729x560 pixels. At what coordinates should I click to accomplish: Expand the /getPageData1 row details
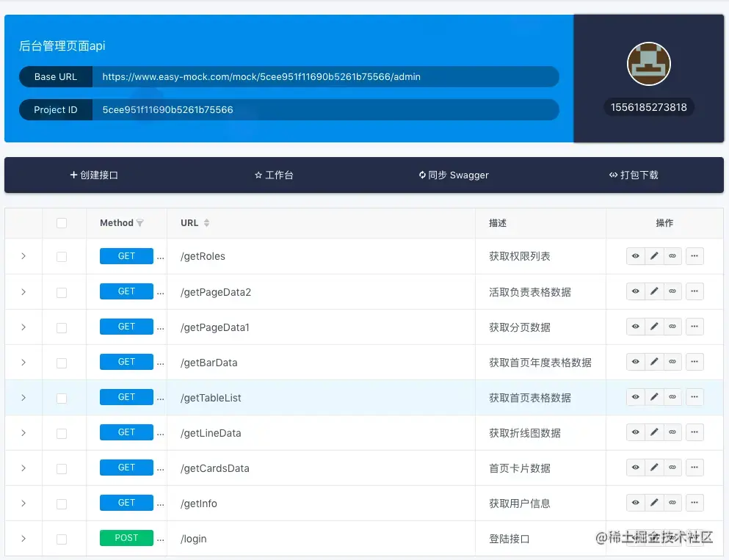pyautogui.click(x=23, y=327)
